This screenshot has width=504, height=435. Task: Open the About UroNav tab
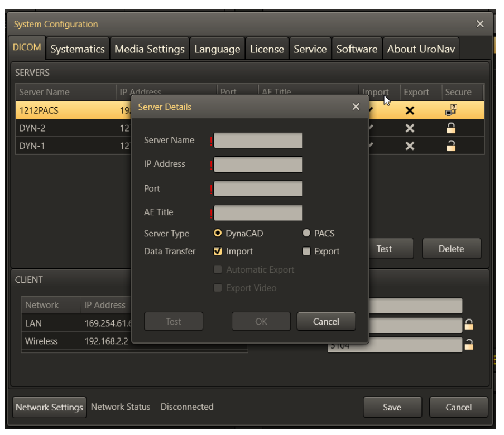[421, 49]
